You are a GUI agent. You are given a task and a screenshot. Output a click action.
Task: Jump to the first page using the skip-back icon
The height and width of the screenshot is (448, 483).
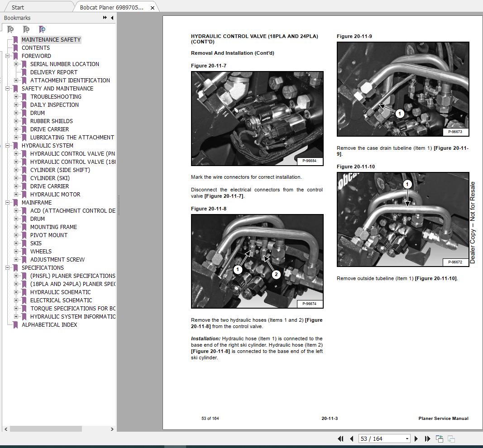click(x=340, y=438)
